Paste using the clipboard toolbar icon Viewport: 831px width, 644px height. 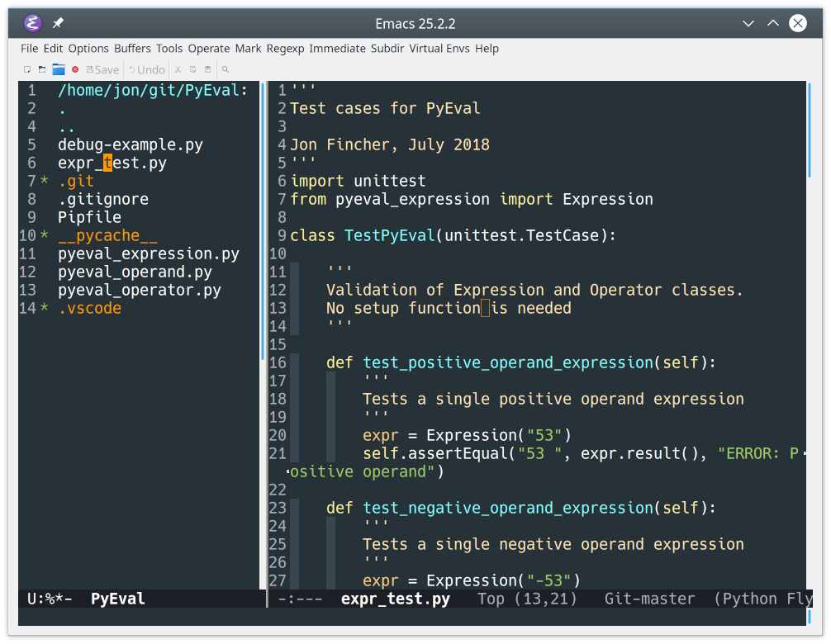coord(207,70)
